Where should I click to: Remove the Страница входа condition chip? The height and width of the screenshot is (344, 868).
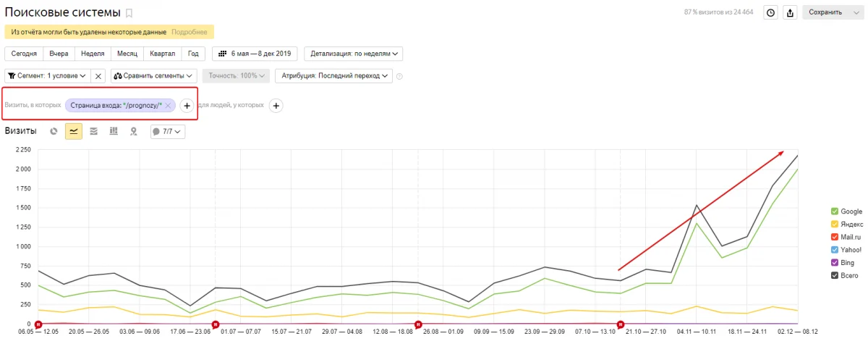coord(168,106)
